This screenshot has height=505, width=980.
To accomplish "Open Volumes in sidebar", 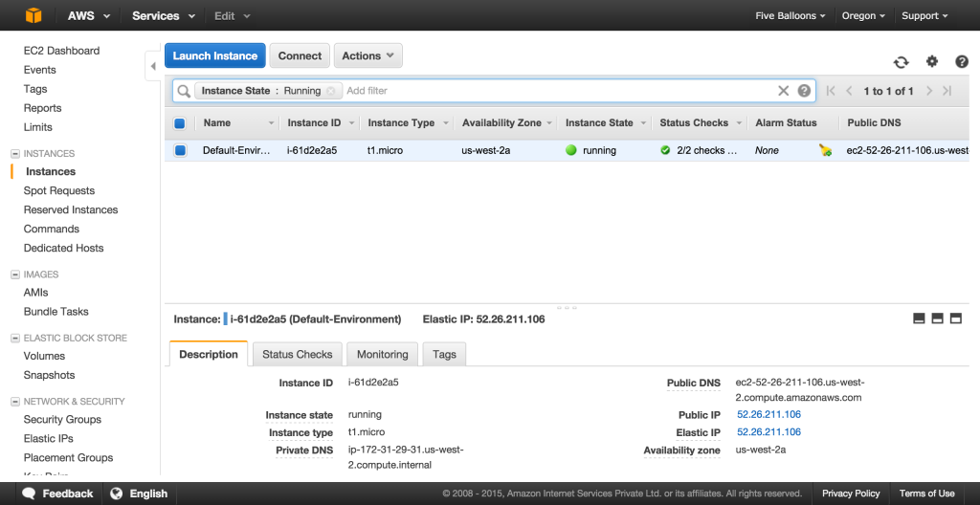I will [x=44, y=356].
